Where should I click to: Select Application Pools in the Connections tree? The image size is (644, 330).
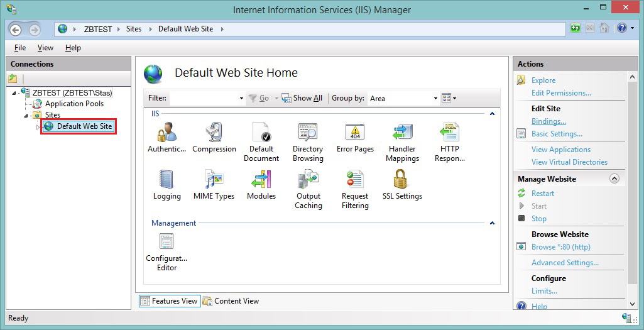pos(74,104)
